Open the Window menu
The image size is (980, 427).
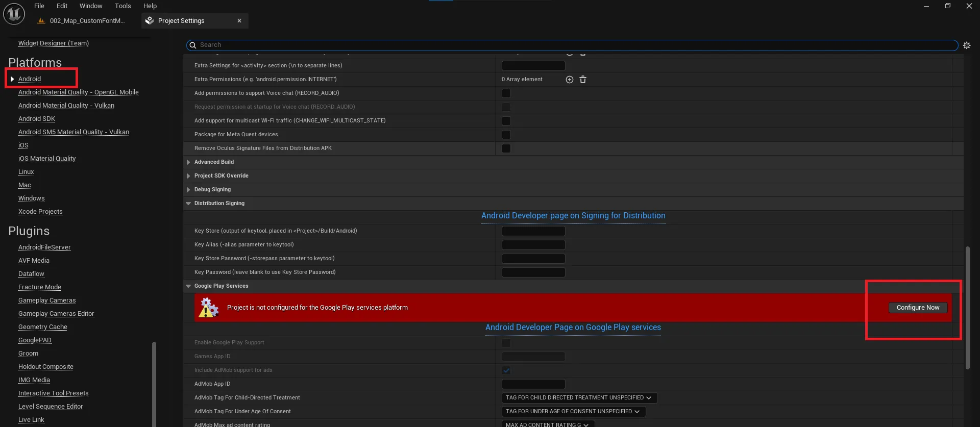click(x=91, y=6)
